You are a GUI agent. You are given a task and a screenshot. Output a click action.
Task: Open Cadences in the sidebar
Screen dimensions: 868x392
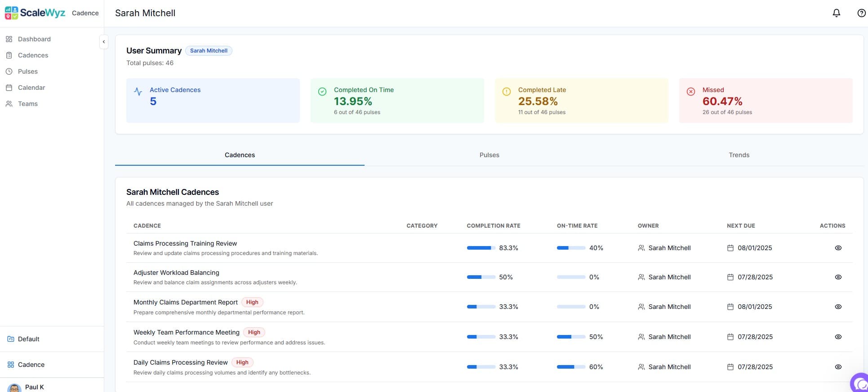[33, 55]
